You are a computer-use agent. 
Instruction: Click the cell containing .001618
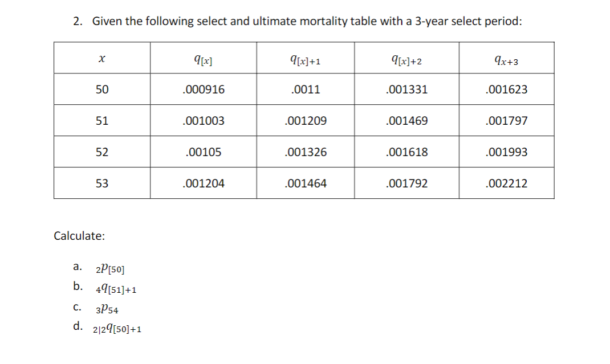tap(406, 152)
